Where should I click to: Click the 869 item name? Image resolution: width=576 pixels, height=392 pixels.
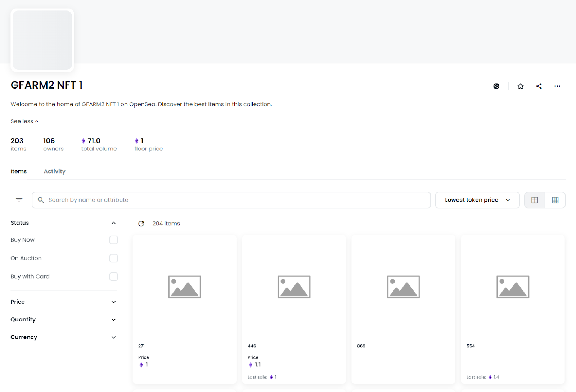tap(361, 346)
